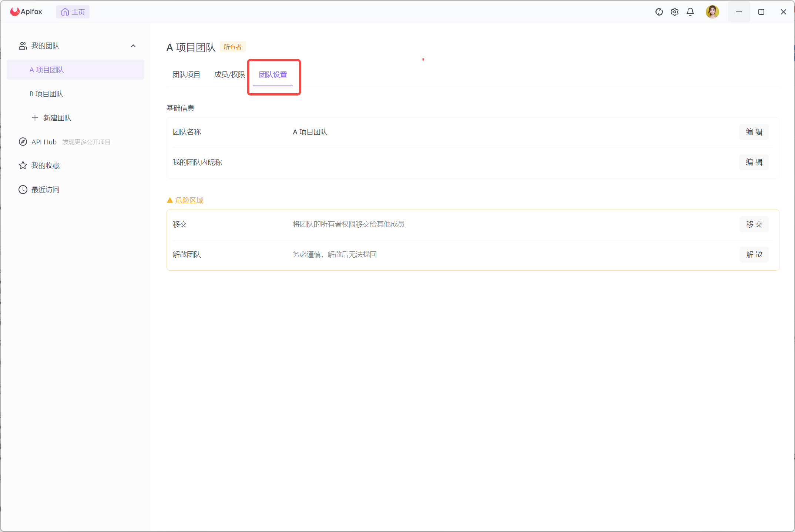
Task: Click the 我的团队 group header
Action: 45,46
